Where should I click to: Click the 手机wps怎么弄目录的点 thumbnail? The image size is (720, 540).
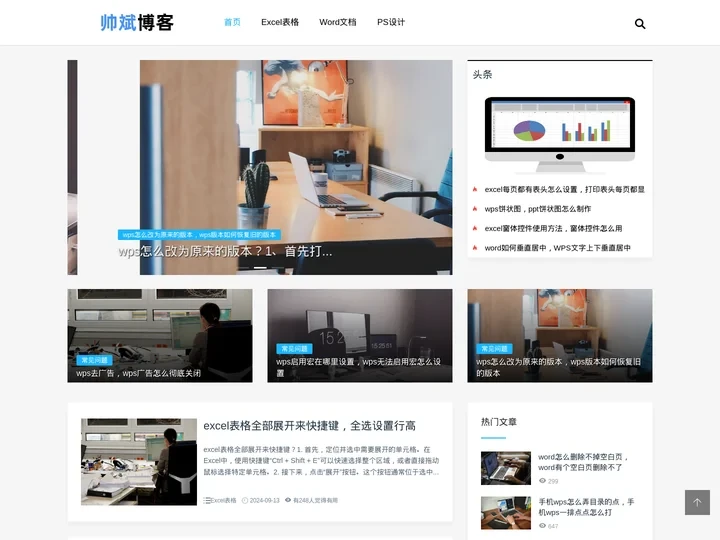tap(506, 513)
